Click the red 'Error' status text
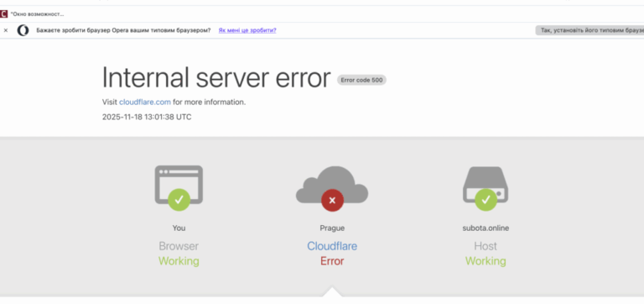Screen dimensions: 644x304 [x=332, y=261]
